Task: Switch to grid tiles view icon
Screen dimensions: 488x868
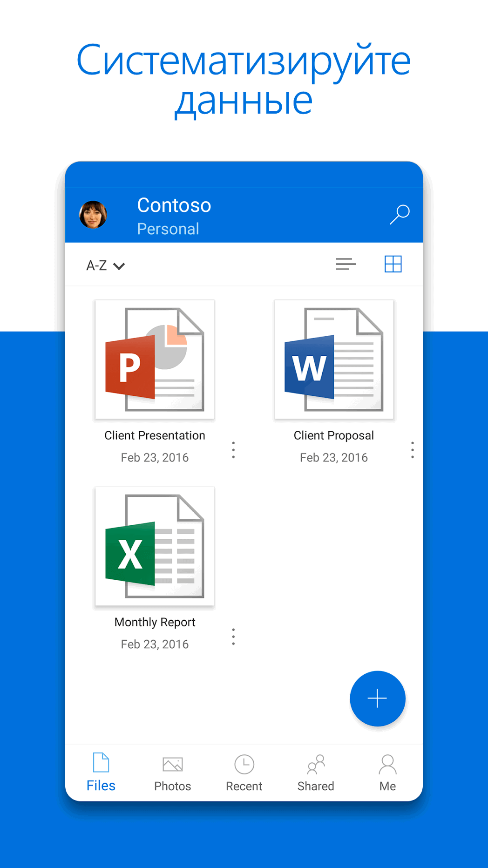Action: (x=393, y=264)
